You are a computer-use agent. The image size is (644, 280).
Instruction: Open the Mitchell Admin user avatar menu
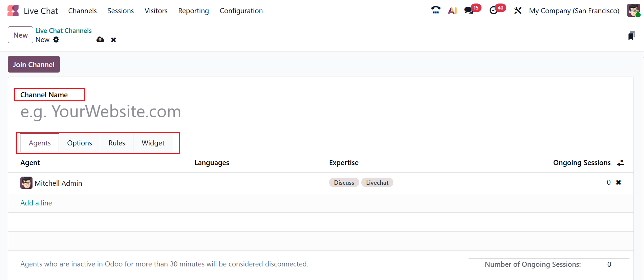[x=633, y=11]
